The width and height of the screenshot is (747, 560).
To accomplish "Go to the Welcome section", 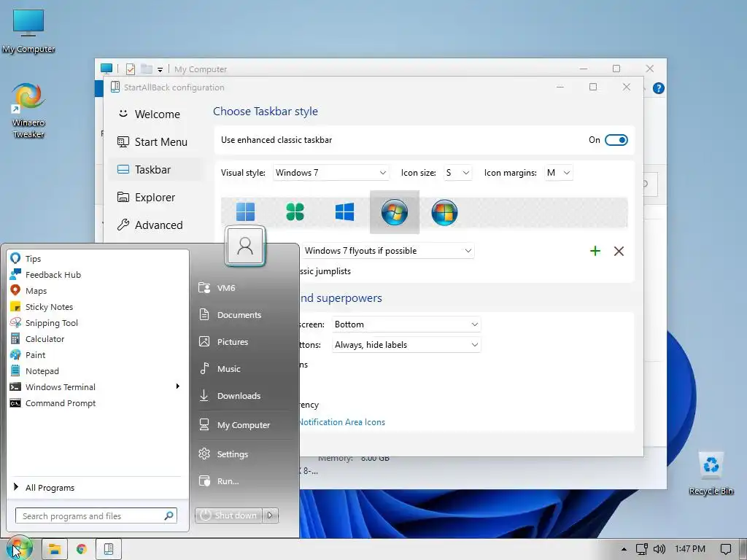I will point(155,114).
